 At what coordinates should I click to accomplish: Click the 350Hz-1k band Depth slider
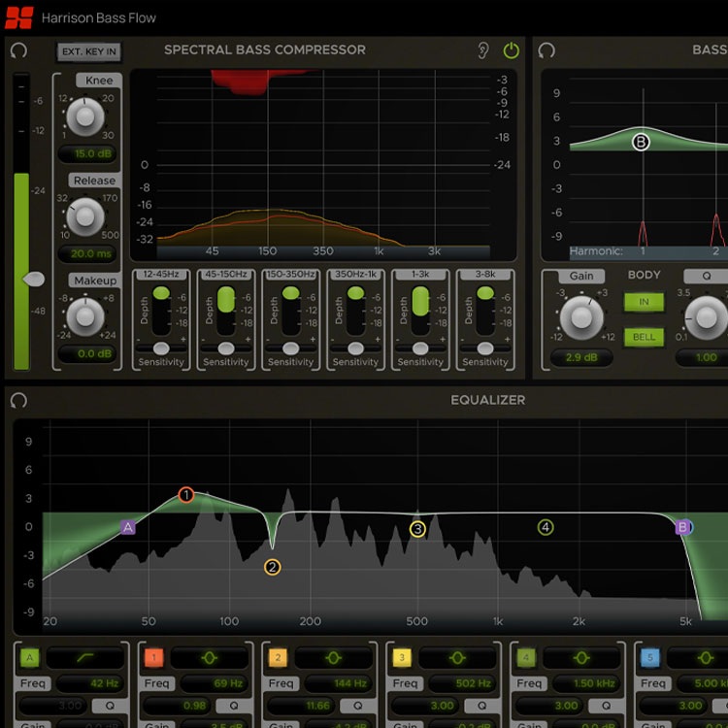tap(355, 311)
